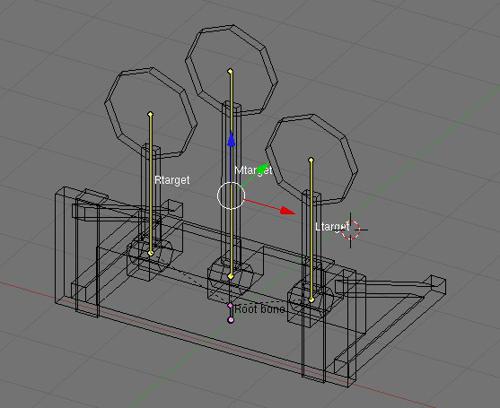Image resolution: width=500 pixels, height=408 pixels.
Task: Select the Ltarget bone tip joint
Action: [x=311, y=160]
